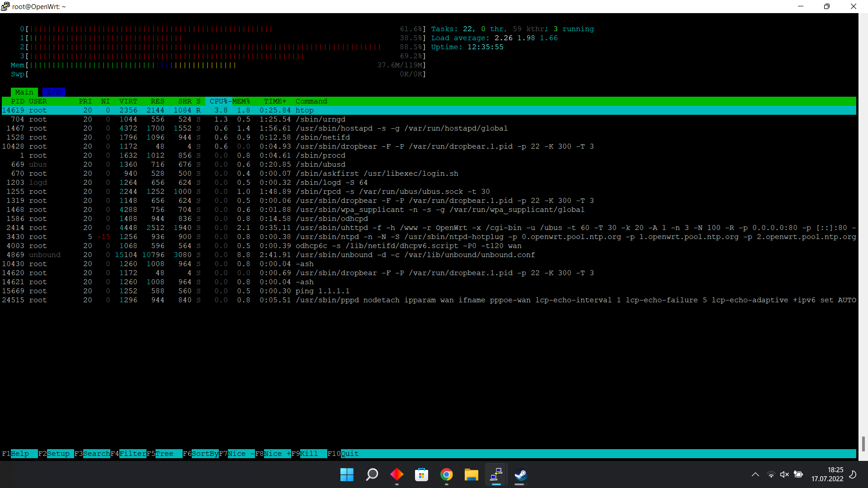Click F10 Quit in the footer

[349, 454]
